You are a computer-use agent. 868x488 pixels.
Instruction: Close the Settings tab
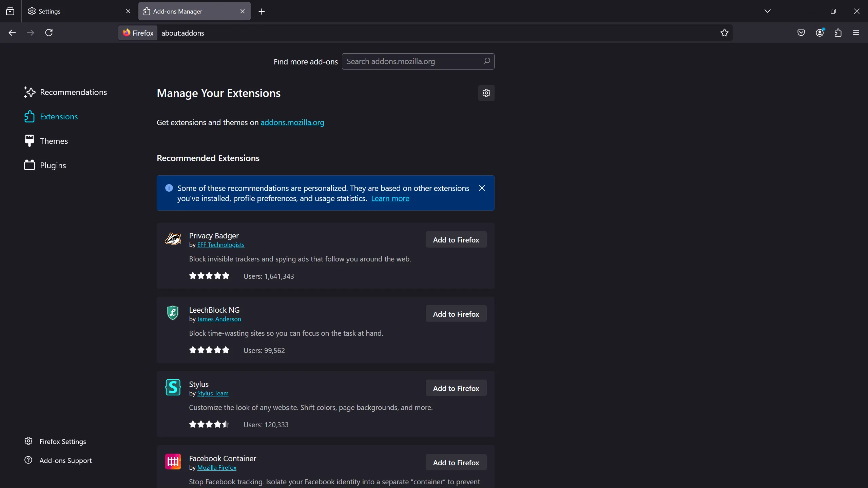(x=128, y=12)
